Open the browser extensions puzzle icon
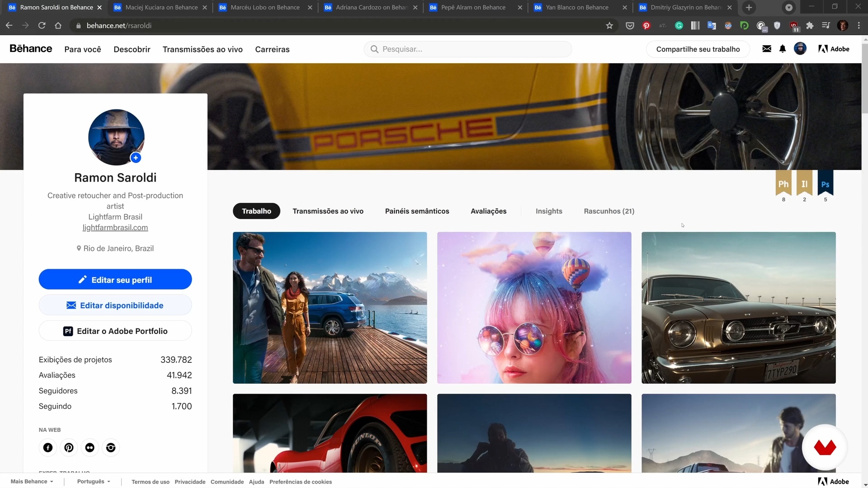868x488 pixels. tap(810, 26)
